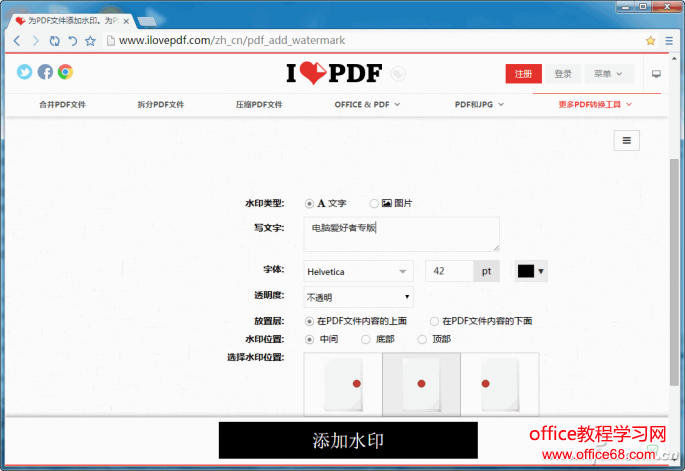Open the Twitter share icon
The height and width of the screenshot is (471, 685).
24,72
